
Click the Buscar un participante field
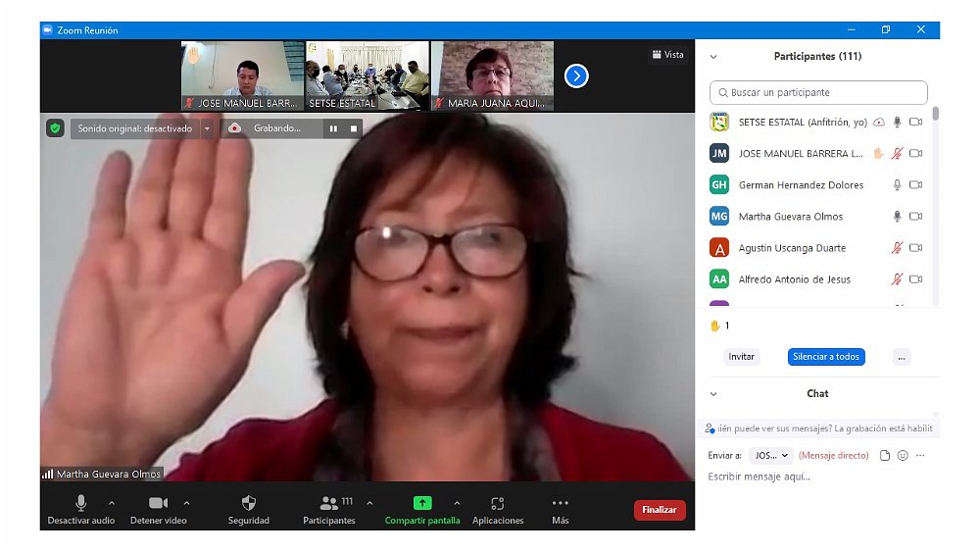[x=818, y=92]
